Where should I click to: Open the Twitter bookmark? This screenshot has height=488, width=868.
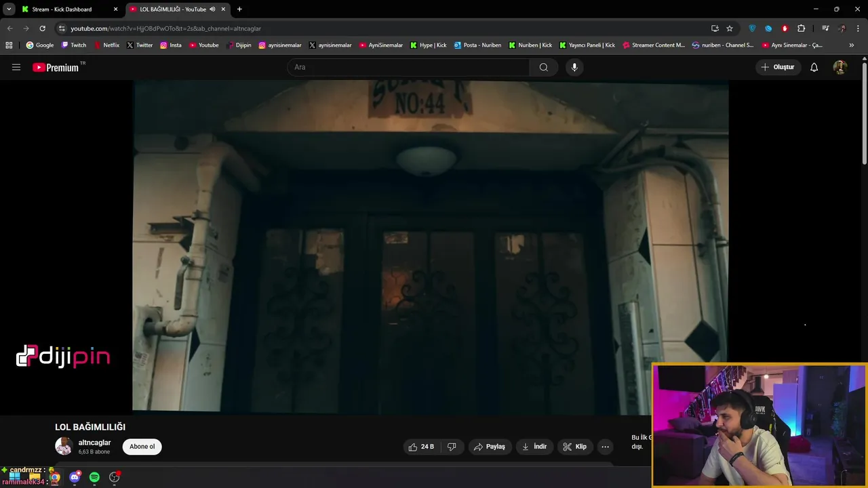(x=140, y=45)
